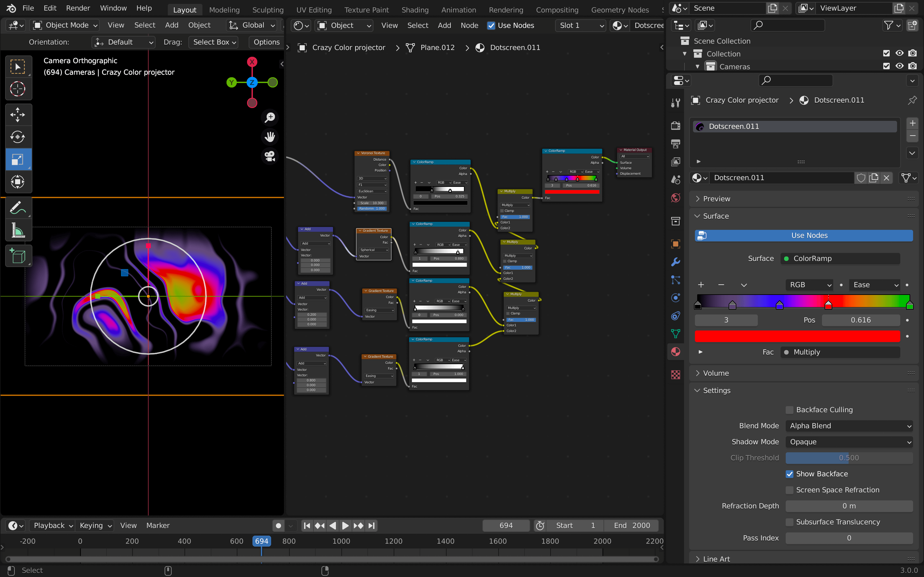This screenshot has width=924, height=577.
Task: Click the Play animation button
Action: [345, 525]
